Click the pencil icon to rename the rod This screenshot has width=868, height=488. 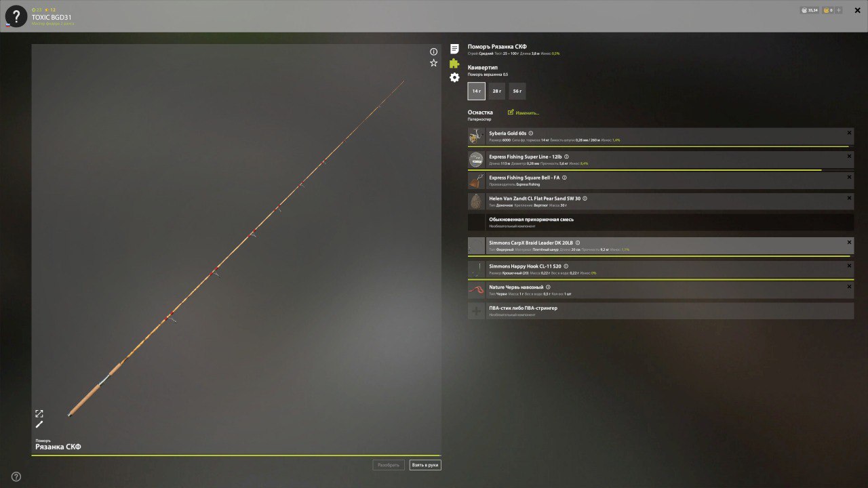(39, 424)
